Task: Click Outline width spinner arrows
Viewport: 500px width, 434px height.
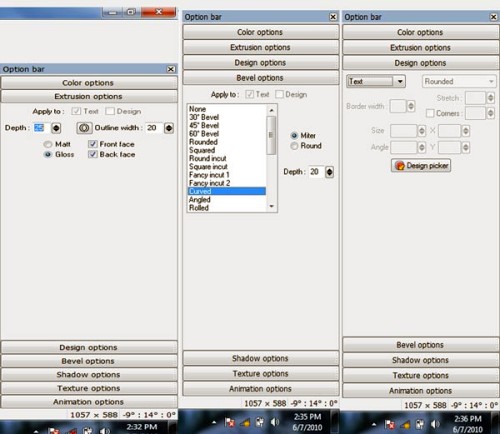Action: (x=169, y=128)
